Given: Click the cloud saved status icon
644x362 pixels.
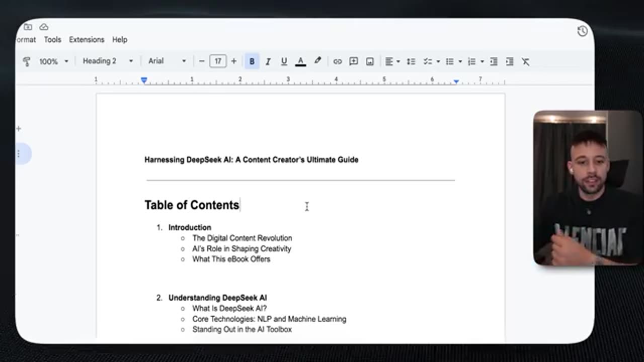Looking at the screenshot, I should [44, 27].
